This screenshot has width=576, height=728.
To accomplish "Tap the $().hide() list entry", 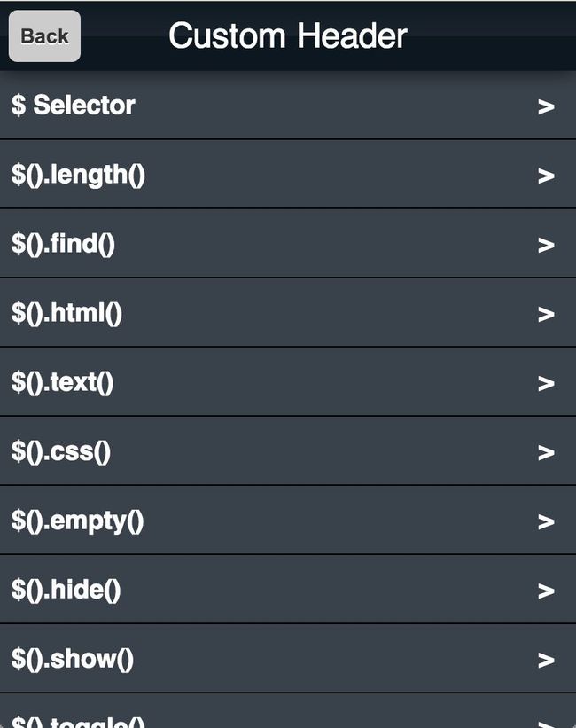I will 288,589.
